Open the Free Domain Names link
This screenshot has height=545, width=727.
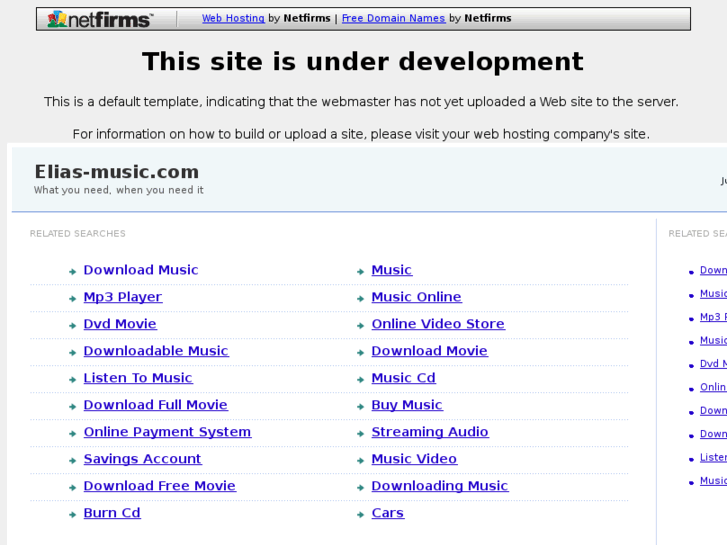[393, 18]
